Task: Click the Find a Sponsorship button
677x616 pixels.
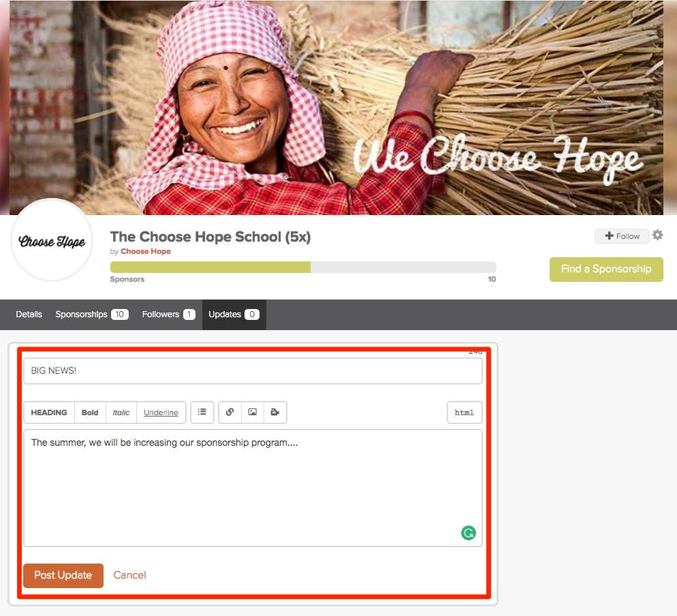Action: [x=606, y=269]
